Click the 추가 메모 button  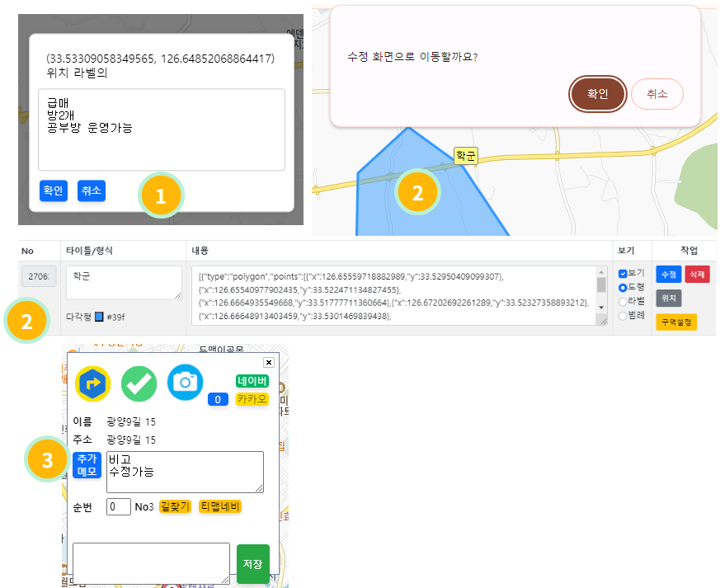click(x=87, y=465)
